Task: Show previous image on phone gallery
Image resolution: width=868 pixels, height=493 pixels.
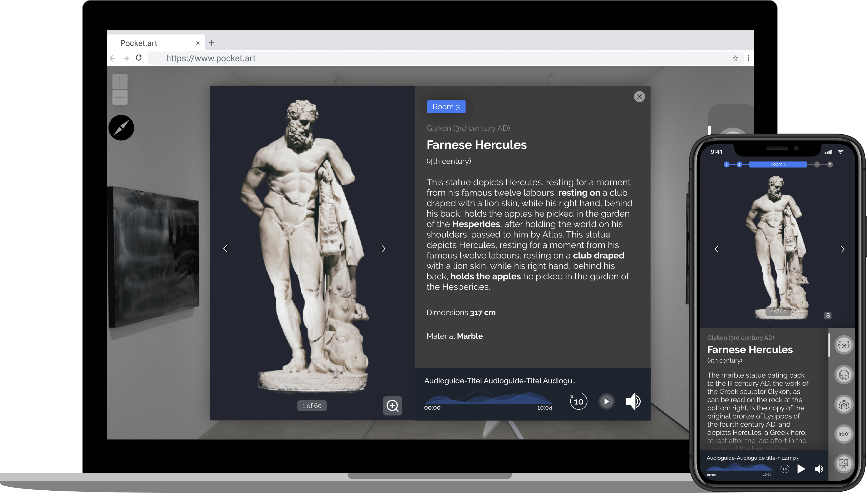Action: click(x=716, y=249)
